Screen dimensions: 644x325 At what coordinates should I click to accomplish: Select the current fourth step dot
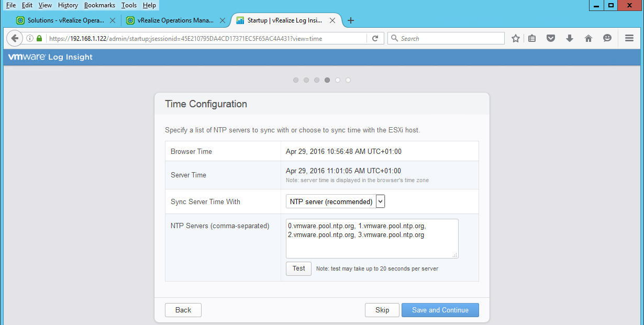(327, 80)
